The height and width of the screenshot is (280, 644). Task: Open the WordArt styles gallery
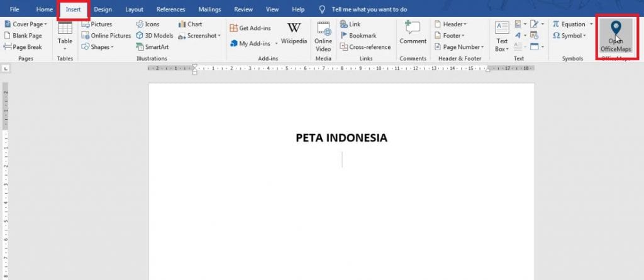tap(520, 36)
